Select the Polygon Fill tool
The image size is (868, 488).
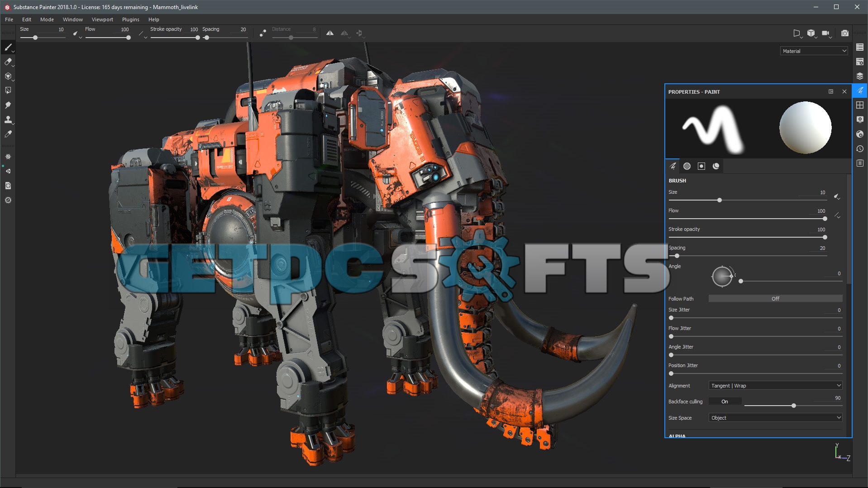[8, 91]
